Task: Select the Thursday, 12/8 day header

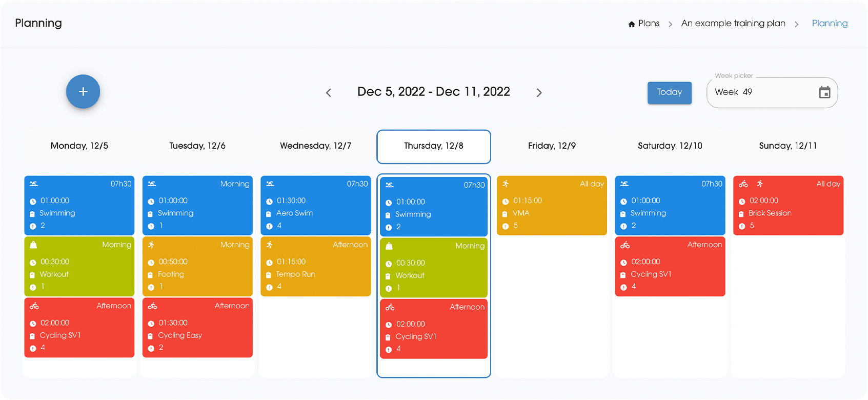Action: 434,146
